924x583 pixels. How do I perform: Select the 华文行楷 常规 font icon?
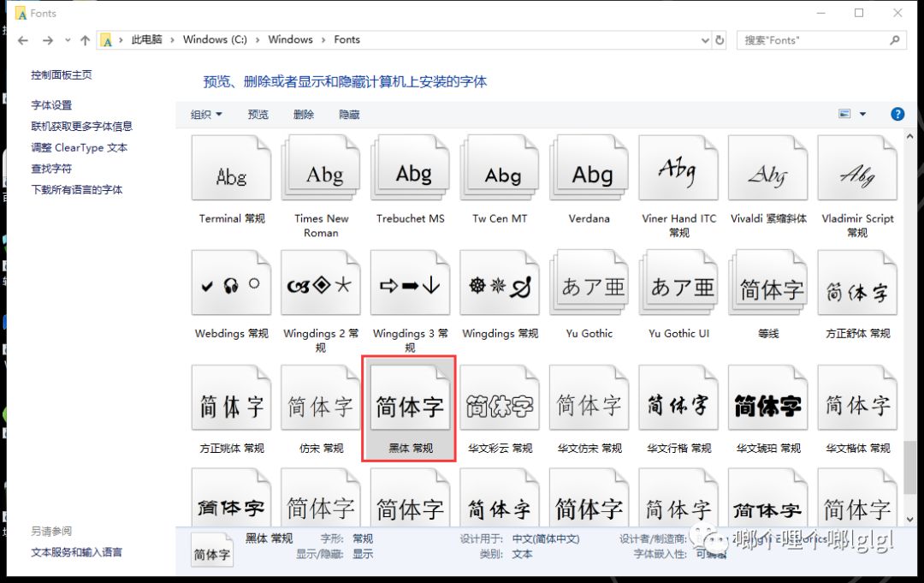(678, 398)
